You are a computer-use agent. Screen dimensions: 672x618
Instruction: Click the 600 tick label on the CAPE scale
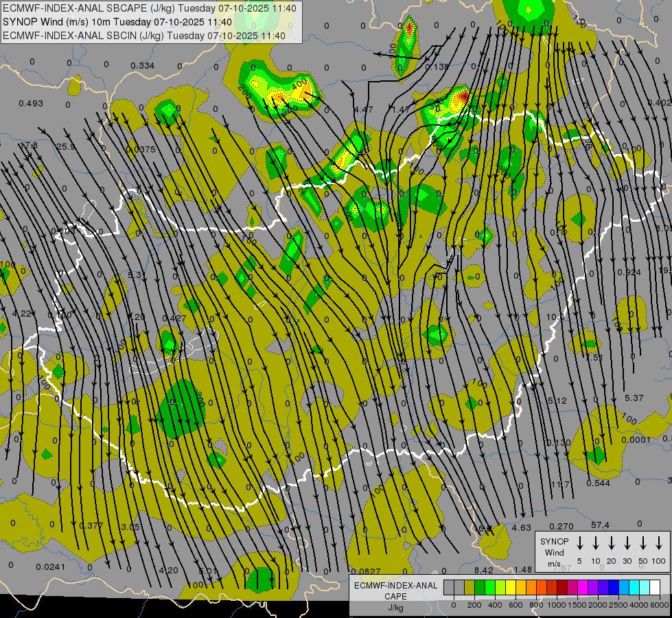click(515, 605)
